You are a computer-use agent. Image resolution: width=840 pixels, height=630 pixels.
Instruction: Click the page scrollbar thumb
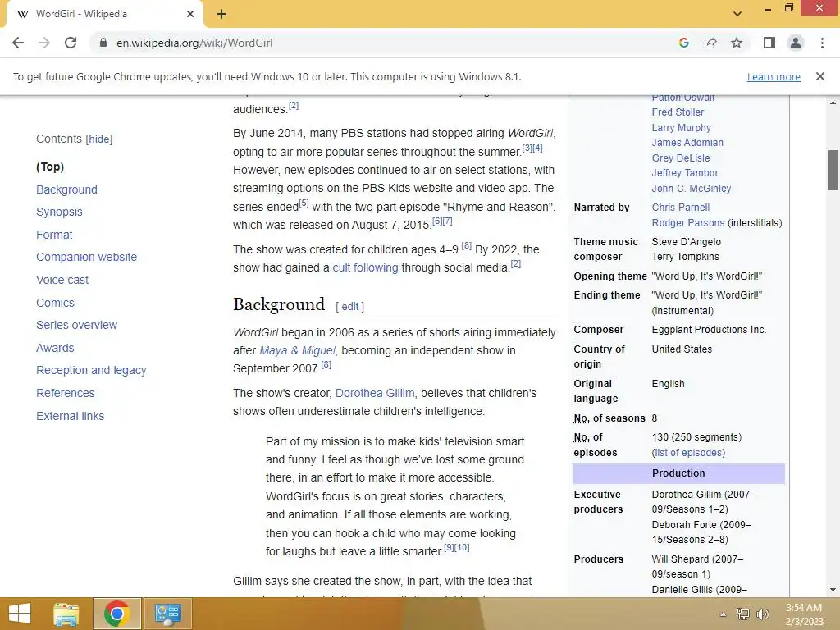[x=833, y=170]
